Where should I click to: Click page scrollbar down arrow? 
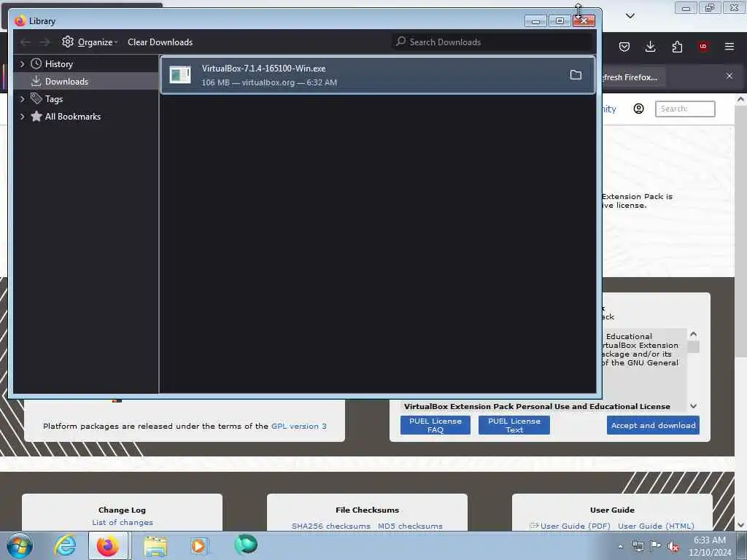(740, 525)
